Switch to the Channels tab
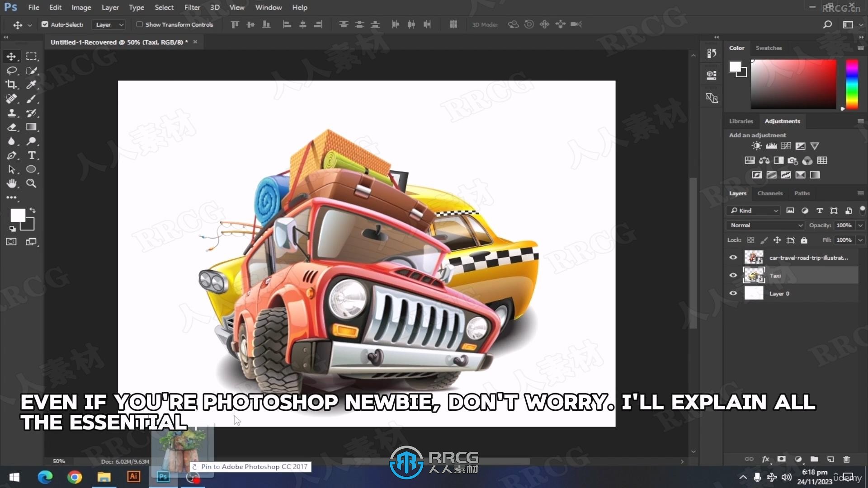The image size is (868, 488). pos(770,193)
